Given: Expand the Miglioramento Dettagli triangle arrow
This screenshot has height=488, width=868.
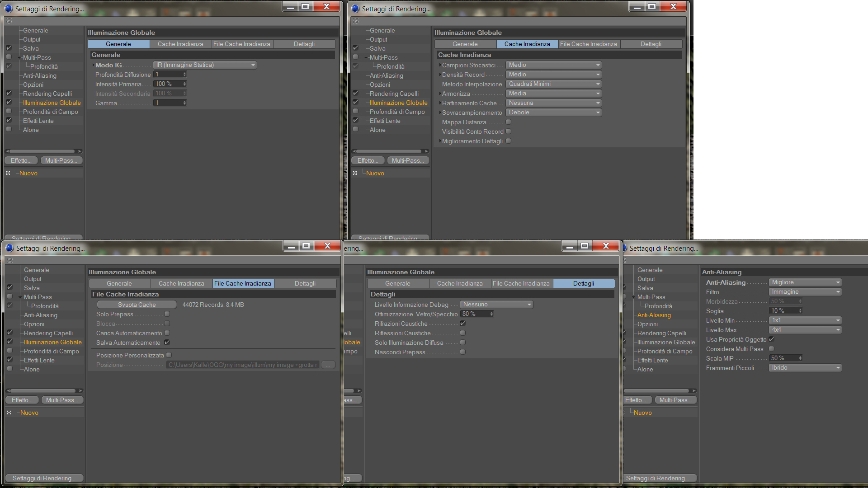Looking at the screenshot, I should click(439, 141).
